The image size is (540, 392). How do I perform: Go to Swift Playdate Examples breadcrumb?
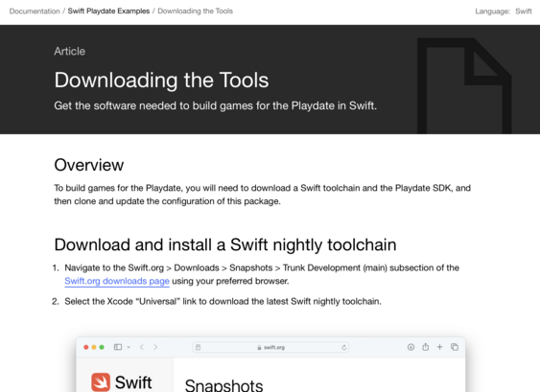[108, 11]
